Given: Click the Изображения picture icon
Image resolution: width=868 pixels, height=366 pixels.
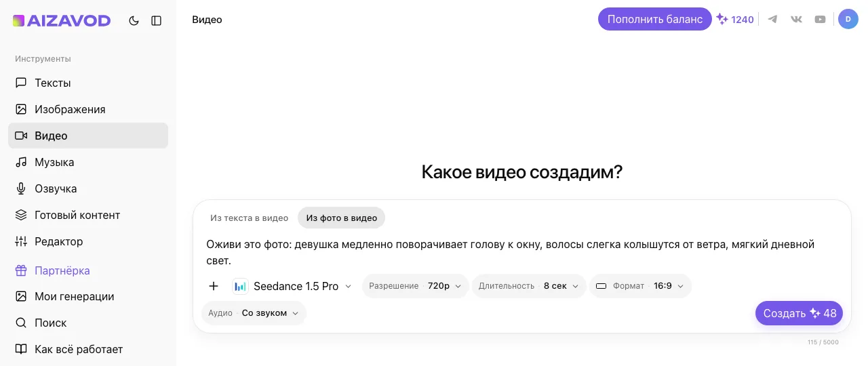Looking at the screenshot, I should click(21, 109).
